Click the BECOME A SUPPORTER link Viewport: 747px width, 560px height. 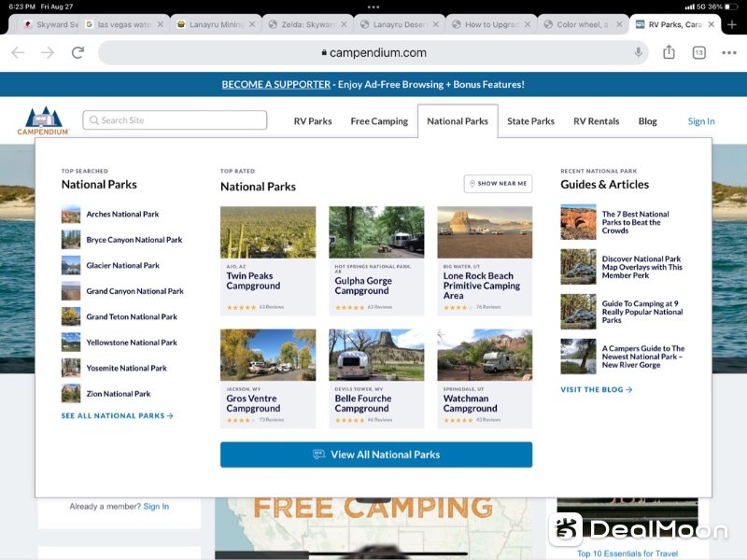coord(275,84)
